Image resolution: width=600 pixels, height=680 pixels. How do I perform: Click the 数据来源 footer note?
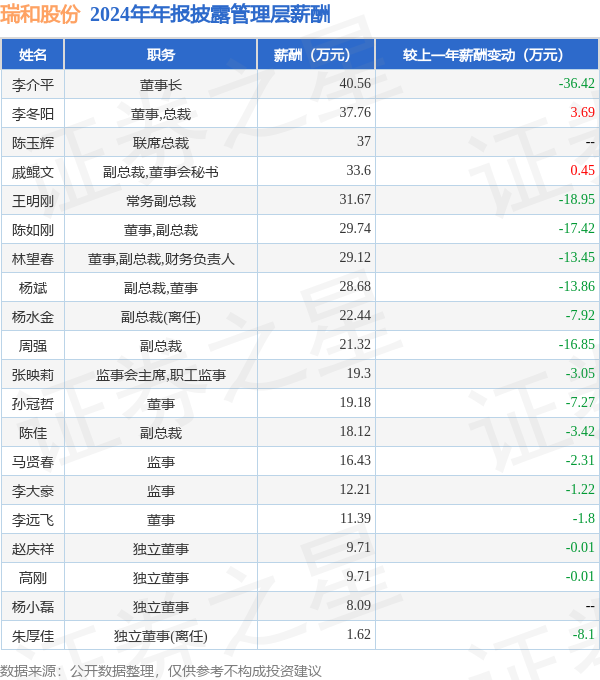(x=161, y=671)
